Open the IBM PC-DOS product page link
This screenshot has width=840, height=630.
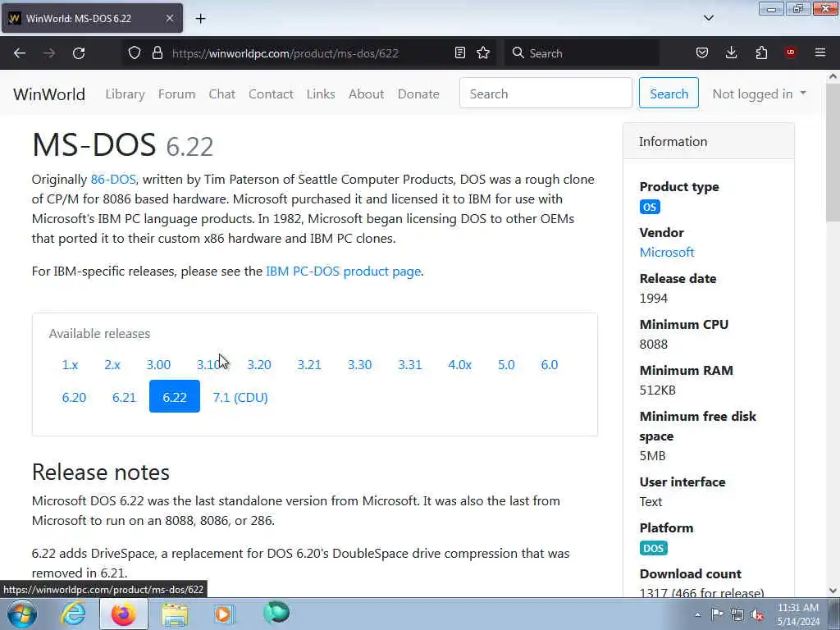coord(344,271)
